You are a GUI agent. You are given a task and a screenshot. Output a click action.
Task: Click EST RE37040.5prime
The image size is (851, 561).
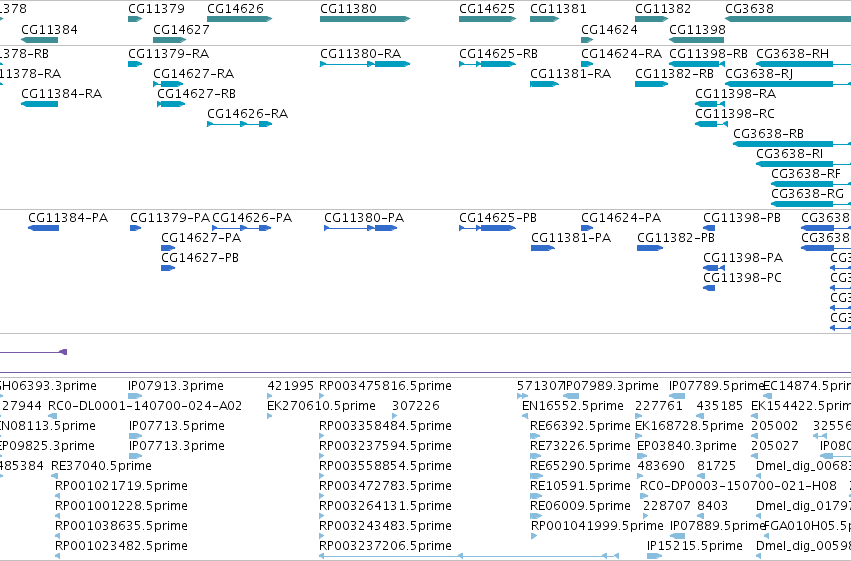(101, 467)
